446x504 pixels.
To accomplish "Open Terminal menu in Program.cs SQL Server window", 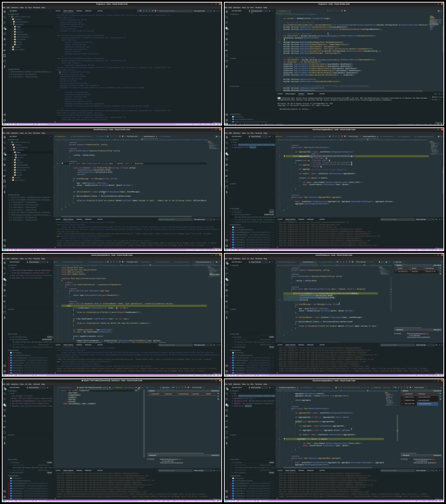I will (36, 7).
